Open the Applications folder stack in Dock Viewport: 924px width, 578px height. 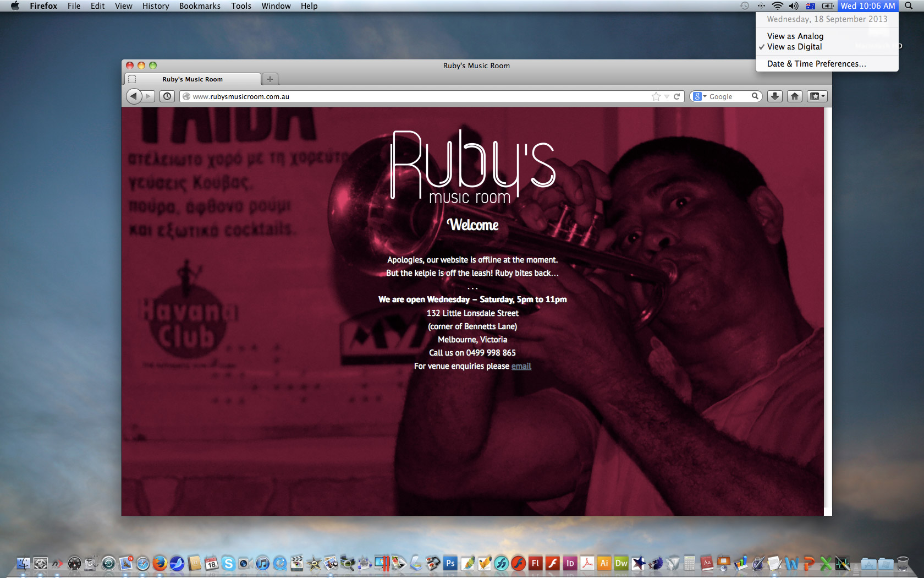click(x=868, y=563)
